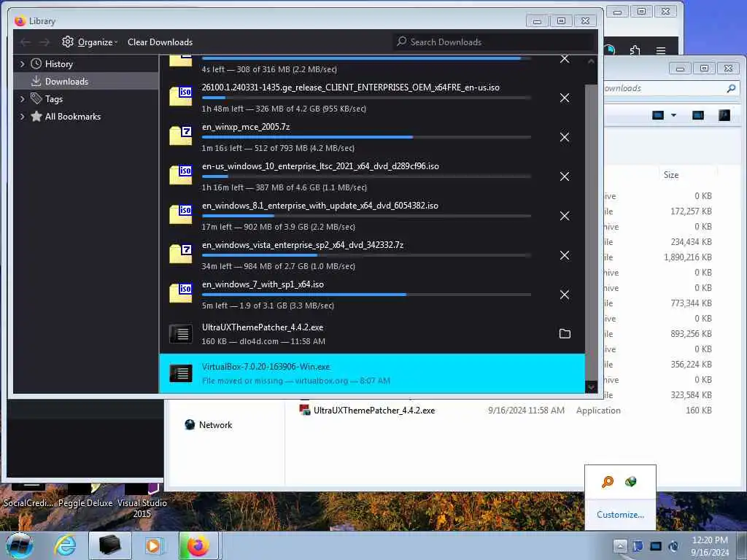Open Internet Explorer from the taskbar
Viewport: 747px width, 560px height.
pos(65,545)
